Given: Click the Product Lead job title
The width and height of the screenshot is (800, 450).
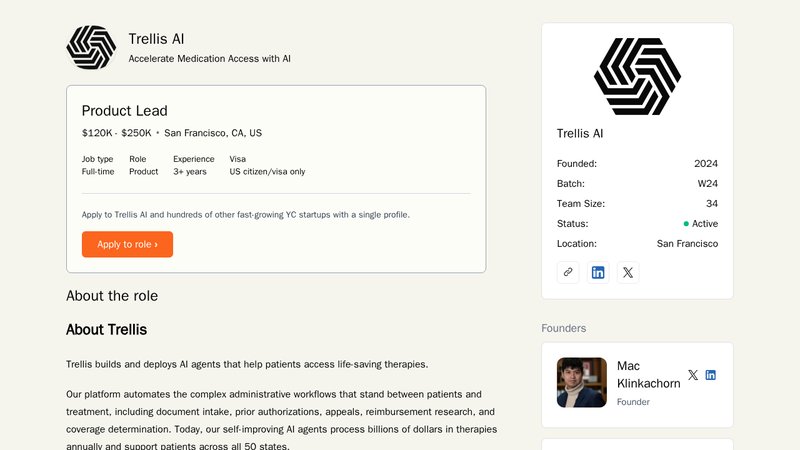Looking at the screenshot, I should pyautogui.click(x=124, y=111).
